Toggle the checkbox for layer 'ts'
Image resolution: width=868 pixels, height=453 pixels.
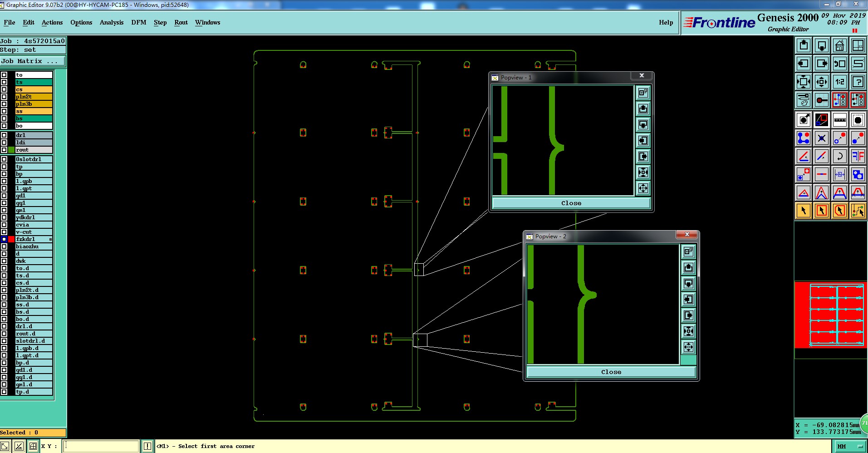(x=4, y=82)
